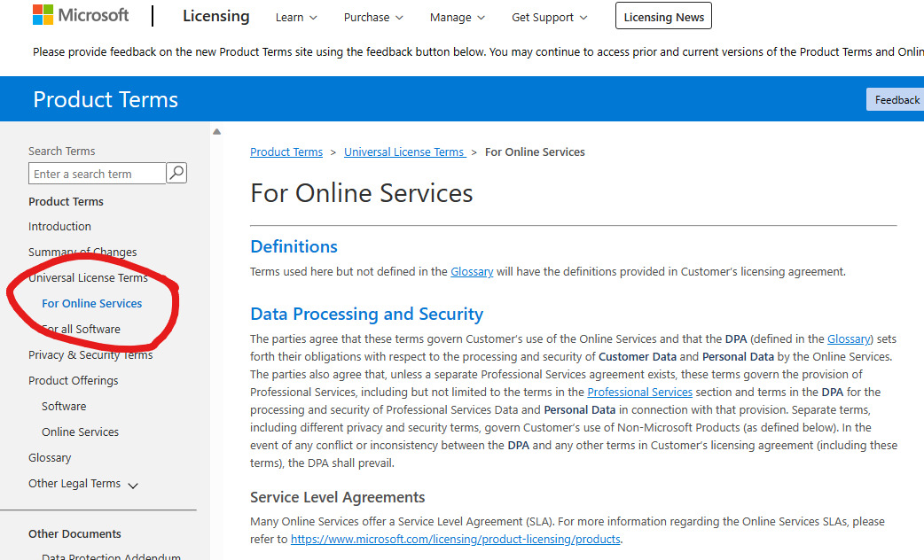The height and width of the screenshot is (560, 924).
Task: Open Summary of Changes page
Action: pos(82,252)
